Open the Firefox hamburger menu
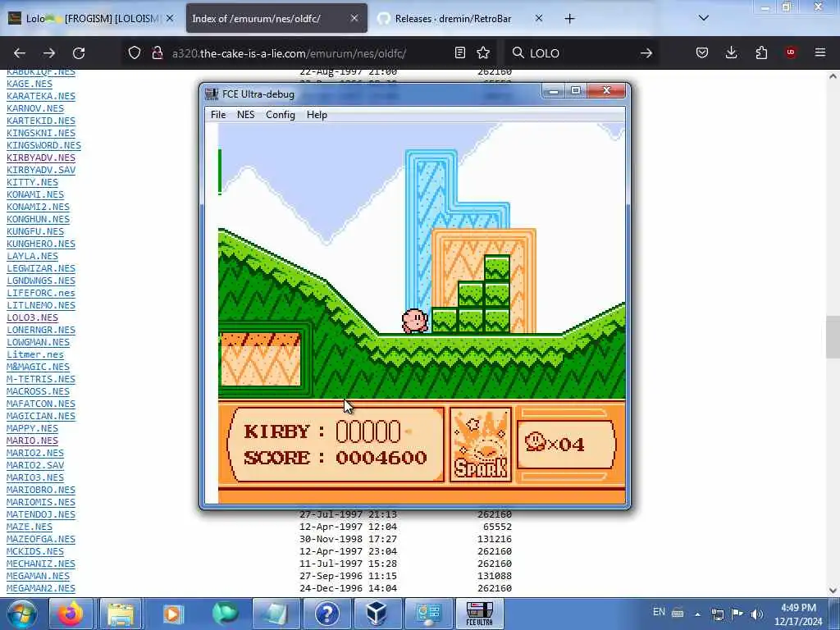The image size is (840, 630). pyautogui.click(x=820, y=52)
